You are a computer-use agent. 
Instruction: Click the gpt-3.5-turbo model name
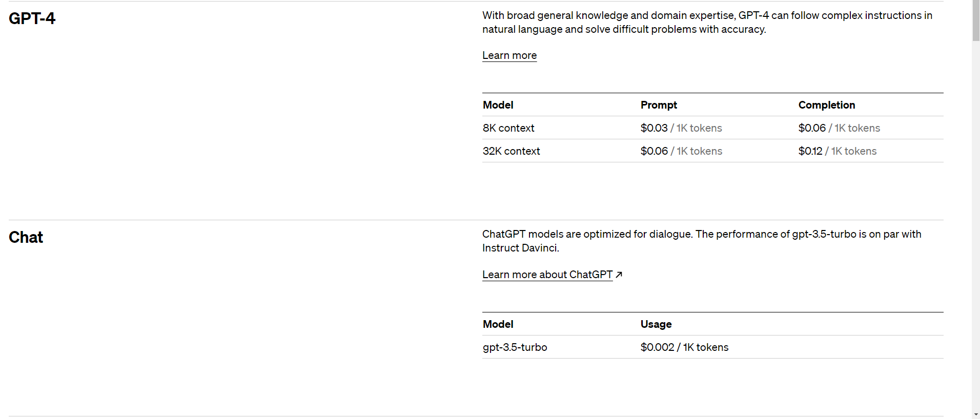click(515, 347)
